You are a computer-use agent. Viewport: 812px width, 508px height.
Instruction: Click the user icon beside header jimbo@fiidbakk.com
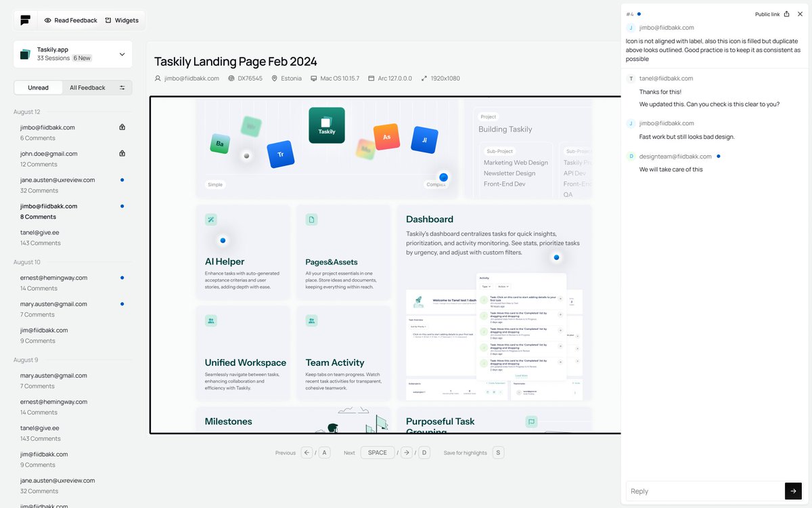[158, 79]
